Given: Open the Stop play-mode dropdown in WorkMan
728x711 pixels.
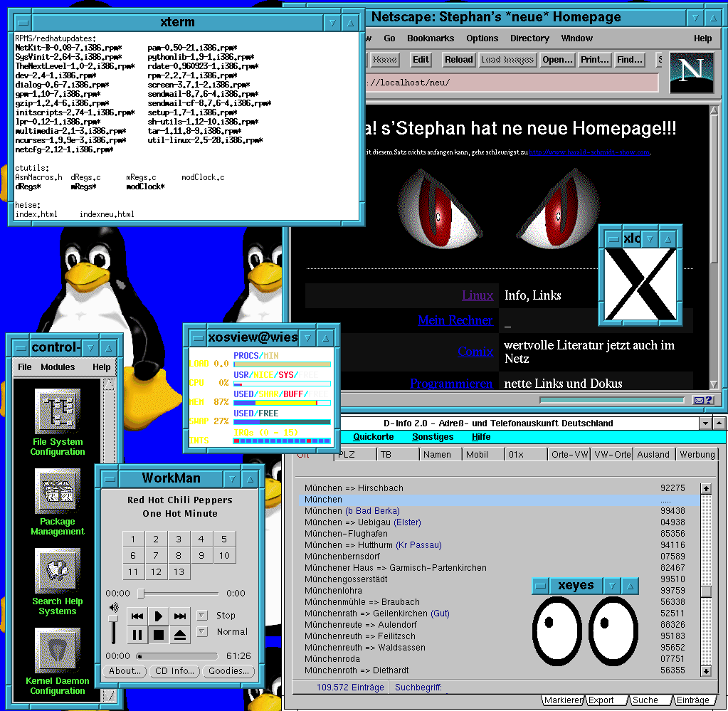Looking at the screenshot, I should pyautogui.click(x=202, y=616).
